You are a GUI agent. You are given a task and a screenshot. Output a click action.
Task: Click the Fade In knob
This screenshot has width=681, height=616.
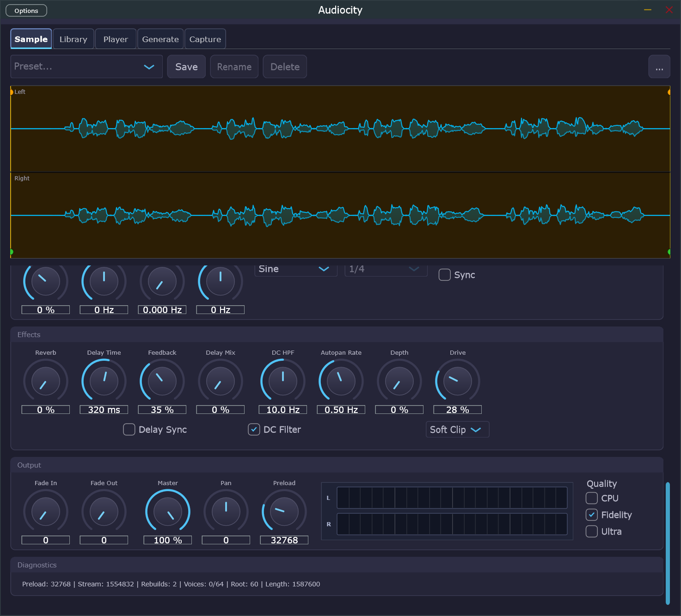click(x=46, y=512)
